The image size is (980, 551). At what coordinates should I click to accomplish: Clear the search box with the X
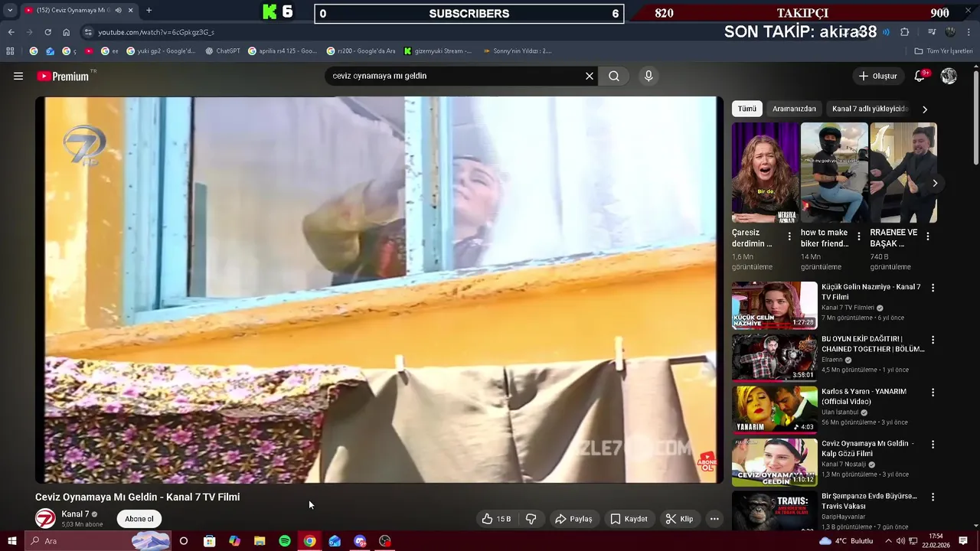click(590, 76)
